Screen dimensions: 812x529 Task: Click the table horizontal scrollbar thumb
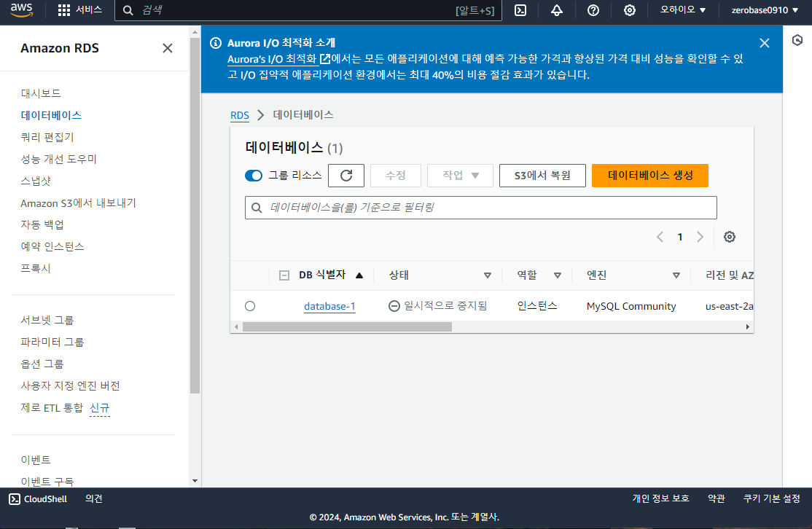[347, 326]
